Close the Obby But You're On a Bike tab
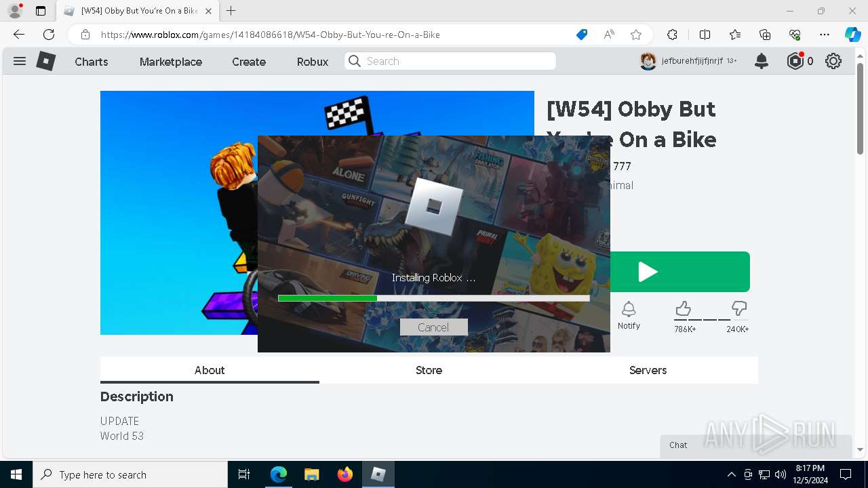 tap(208, 11)
